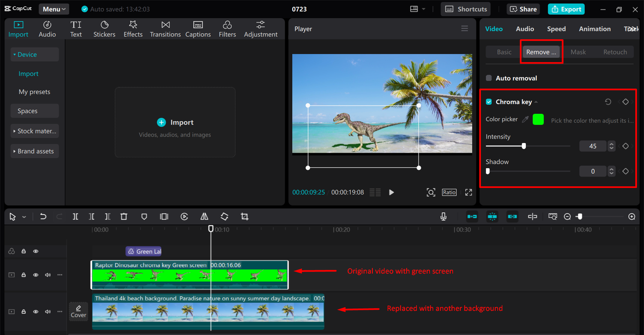Undo the last edit in timeline toolbar

[43, 217]
